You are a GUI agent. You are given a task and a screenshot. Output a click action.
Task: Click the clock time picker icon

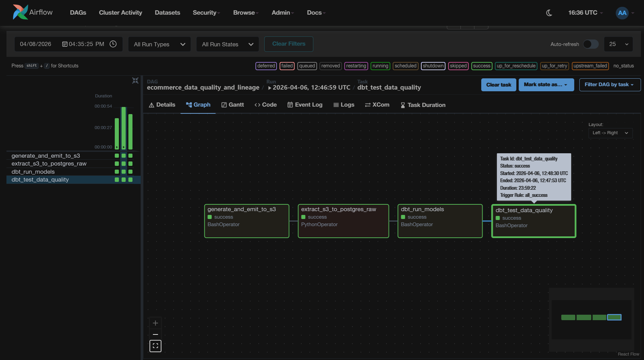(x=113, y=44)
